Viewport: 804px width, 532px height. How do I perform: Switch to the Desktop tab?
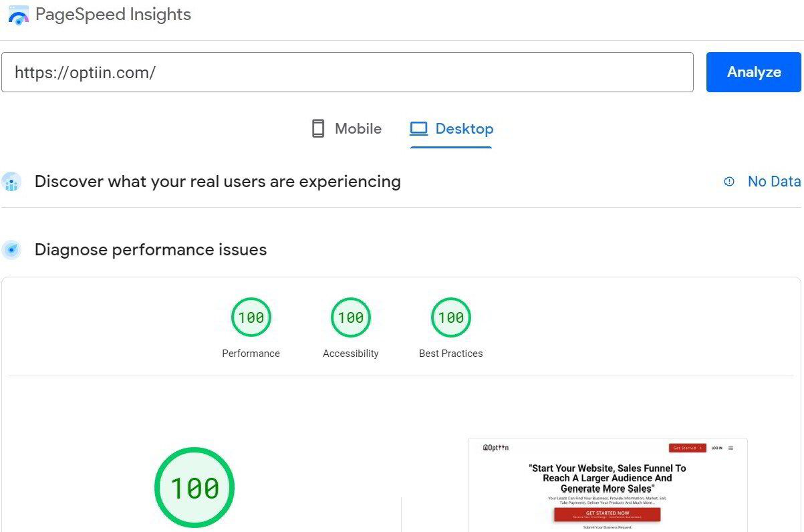[x=451, y=128]
